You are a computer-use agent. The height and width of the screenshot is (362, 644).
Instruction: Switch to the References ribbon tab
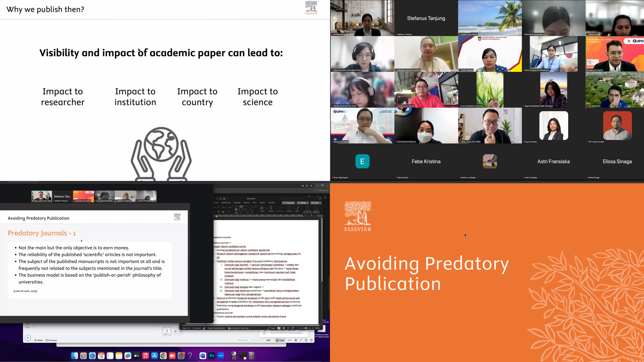tap(226, 203)
